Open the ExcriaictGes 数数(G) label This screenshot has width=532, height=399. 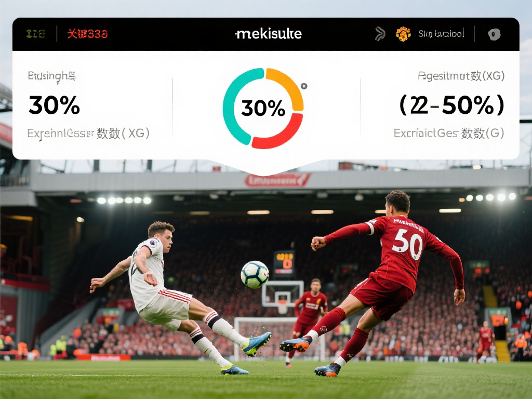pyautogui.click(x=449, y=134)
